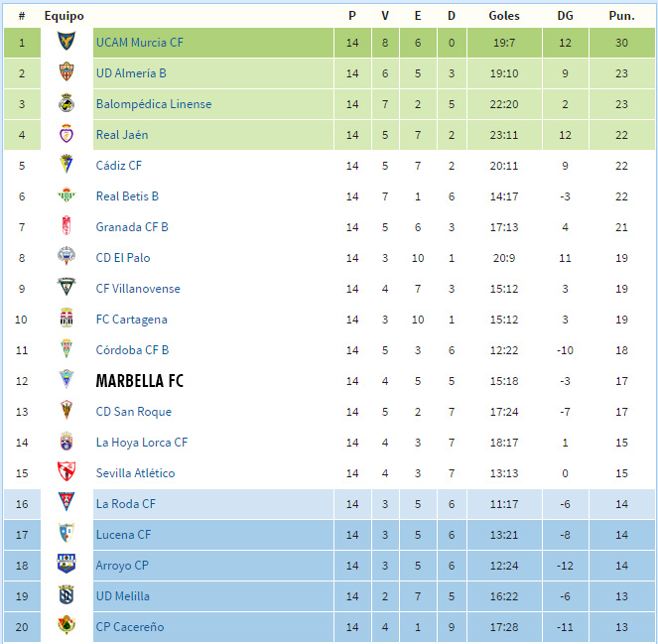Open the La Hoya Lorca CF link
This screenshot has height=644, width=658.
coord(142,443)
